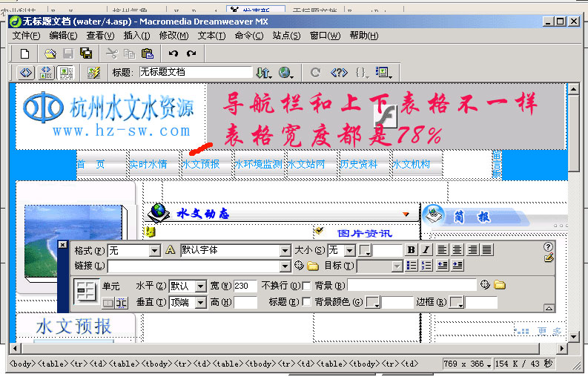Viewport: 588px width, 377px height.
Task: Click the 历史资料 navigation link
Action: click(x=359, y=164)
